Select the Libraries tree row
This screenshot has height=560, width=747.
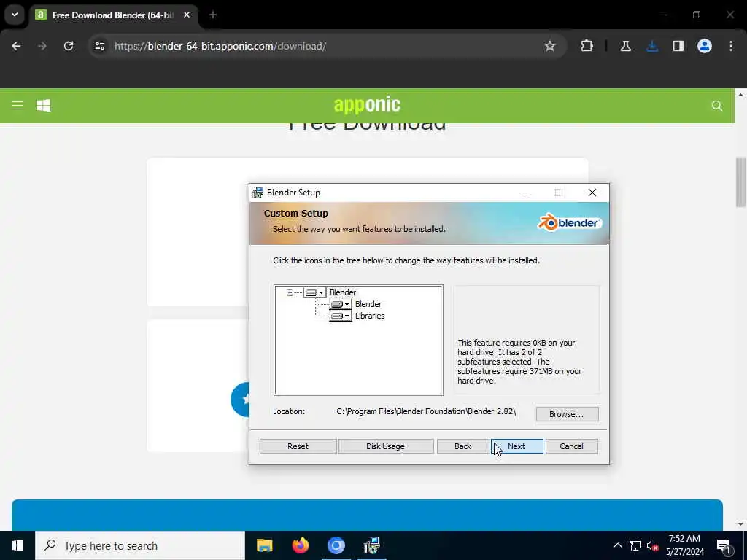tap(370, 316)
